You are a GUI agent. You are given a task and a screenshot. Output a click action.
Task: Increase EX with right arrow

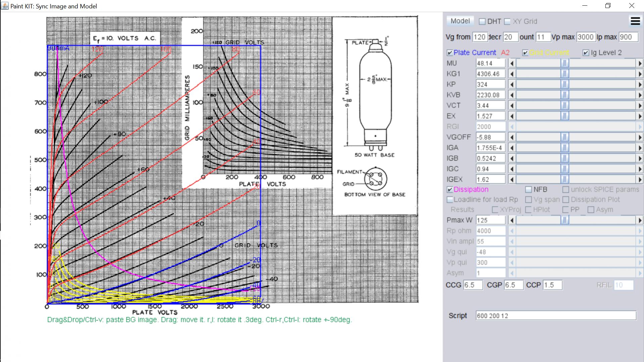coord(640,116)
